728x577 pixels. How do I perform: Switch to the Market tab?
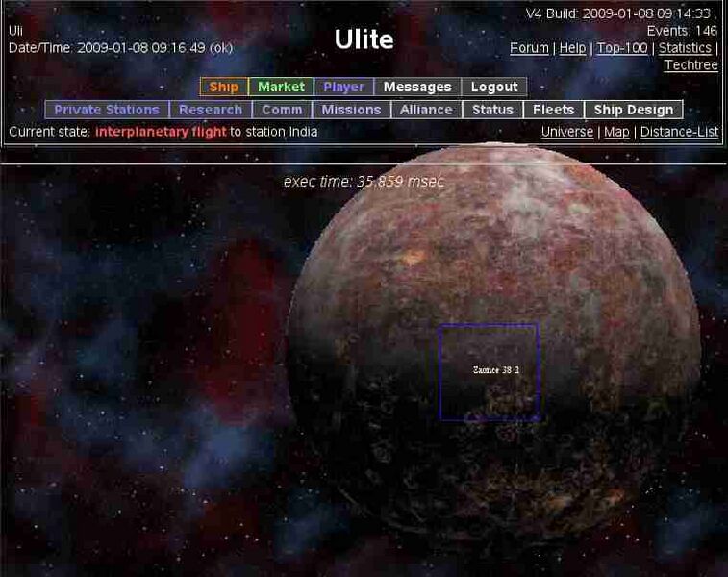[x=281, y=88]
